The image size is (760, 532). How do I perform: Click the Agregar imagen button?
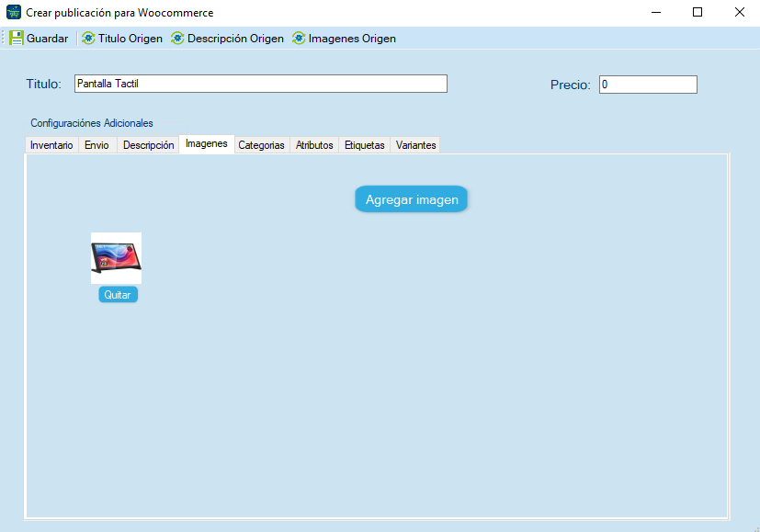click(412, 199)
